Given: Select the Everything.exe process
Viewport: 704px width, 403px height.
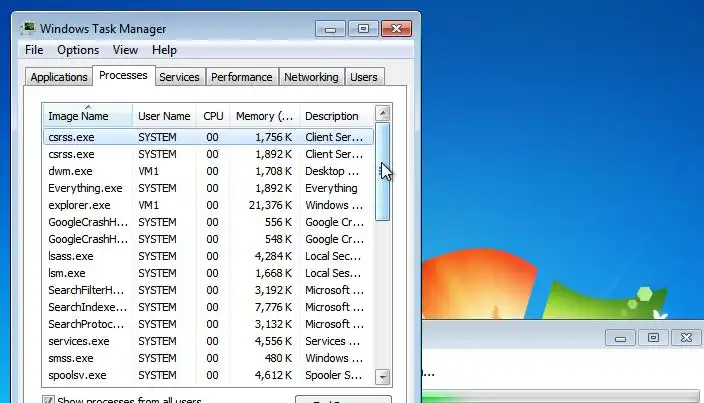Looking at the screenshot, I should pos(208,188).
